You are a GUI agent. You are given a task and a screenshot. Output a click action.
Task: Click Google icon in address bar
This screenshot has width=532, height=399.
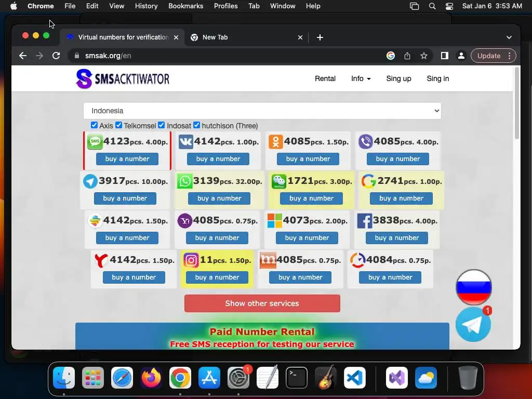point(391,56)
